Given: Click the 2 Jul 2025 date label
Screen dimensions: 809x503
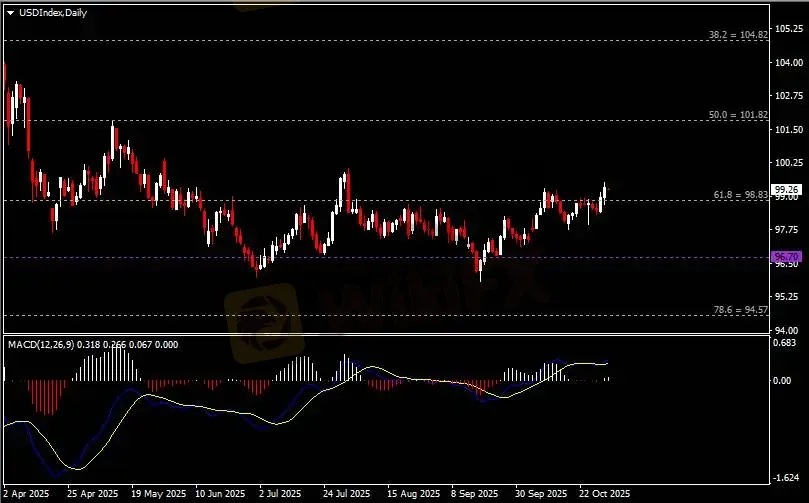Looking at the screenshot, I should point(280,493).
